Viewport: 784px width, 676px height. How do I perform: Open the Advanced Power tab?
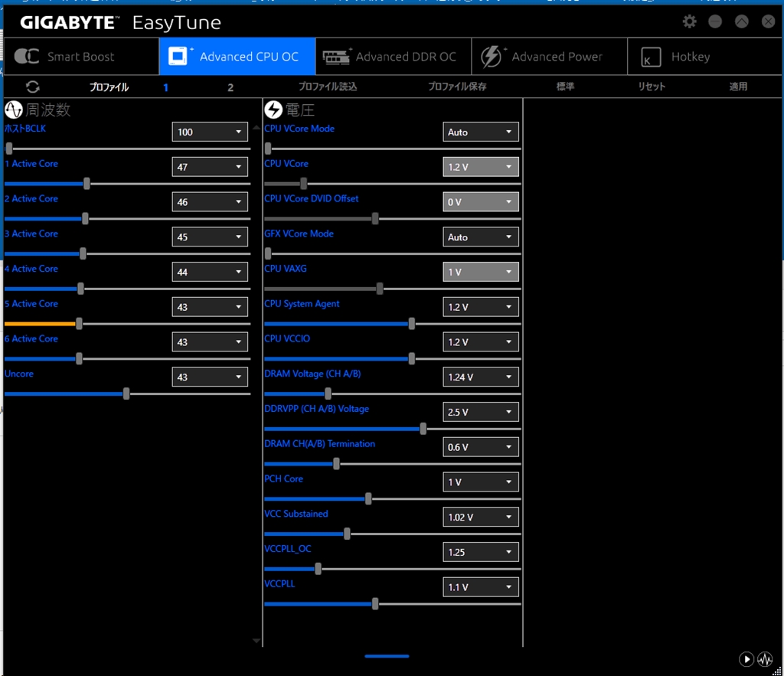point(550,57)
